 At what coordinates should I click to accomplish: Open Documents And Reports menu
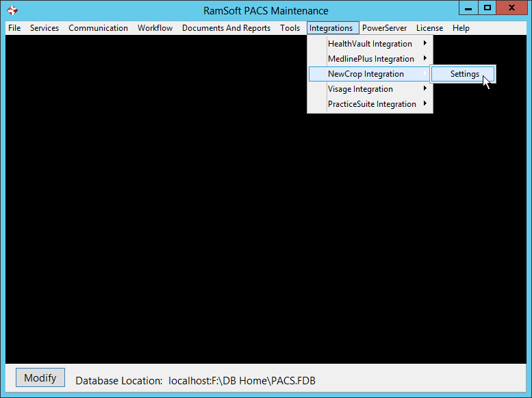(226, 28)
